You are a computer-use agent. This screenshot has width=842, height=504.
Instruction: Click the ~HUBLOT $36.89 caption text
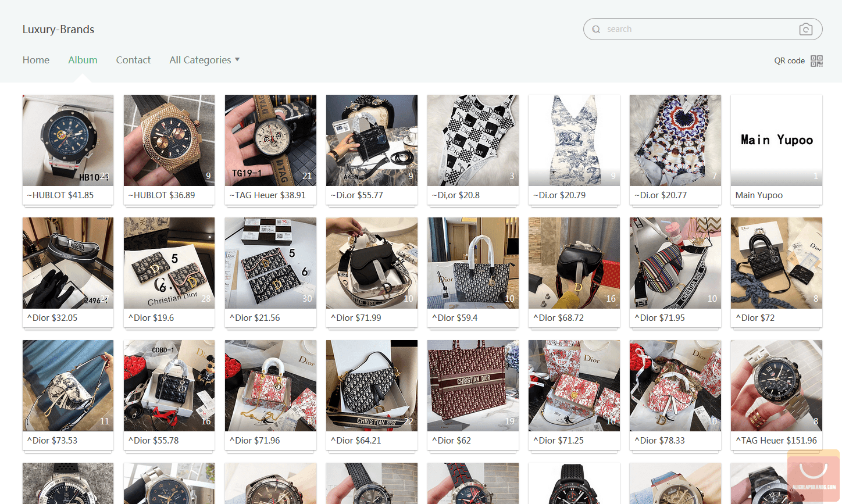(x=162, y=195)
